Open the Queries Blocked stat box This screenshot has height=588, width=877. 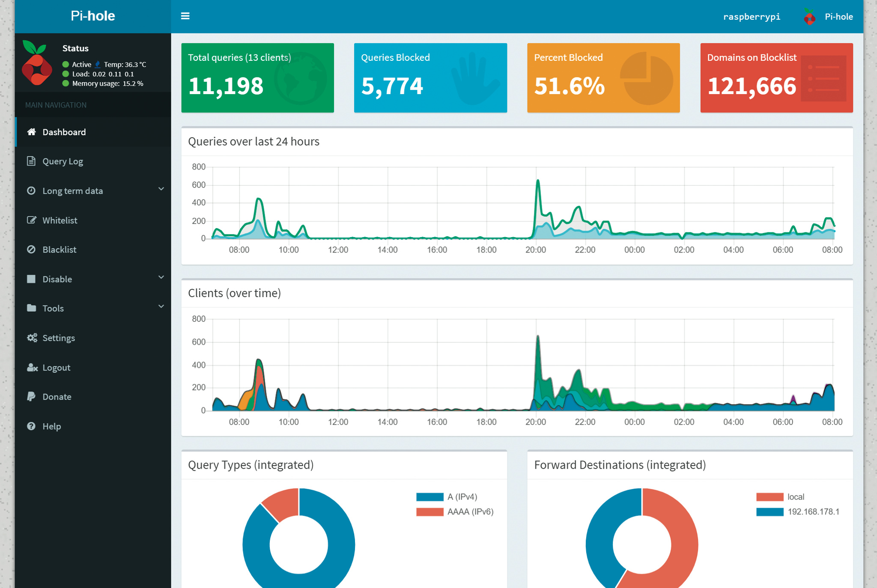pyautogui.click(x=430, y=78)
